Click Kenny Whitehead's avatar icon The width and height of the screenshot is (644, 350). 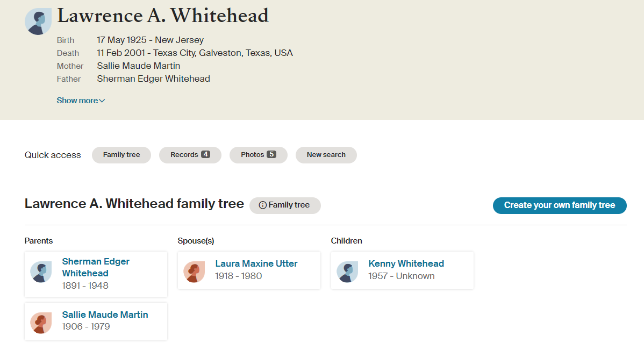click(347, 272)
